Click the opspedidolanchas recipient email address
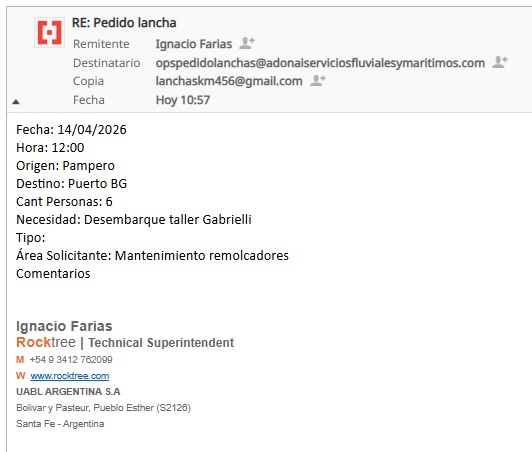Screen dimensions: 532x452 click(x=320, y=63)
